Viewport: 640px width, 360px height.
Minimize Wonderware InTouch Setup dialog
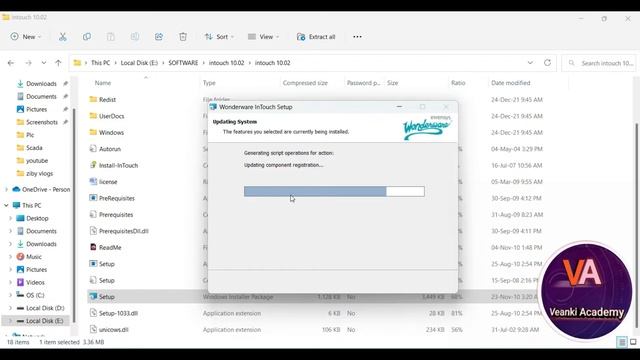coord(399,107)
